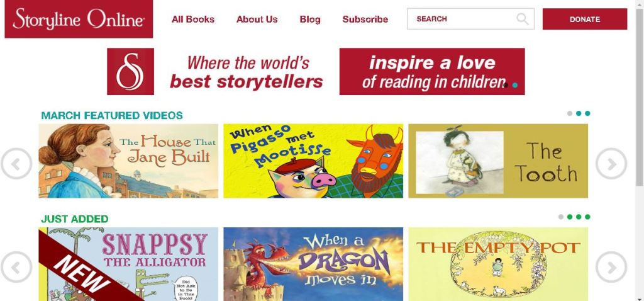Screen dimensions: 644x301
Task: Advance to next March Featured Videos slide
Action: (611, 164)
